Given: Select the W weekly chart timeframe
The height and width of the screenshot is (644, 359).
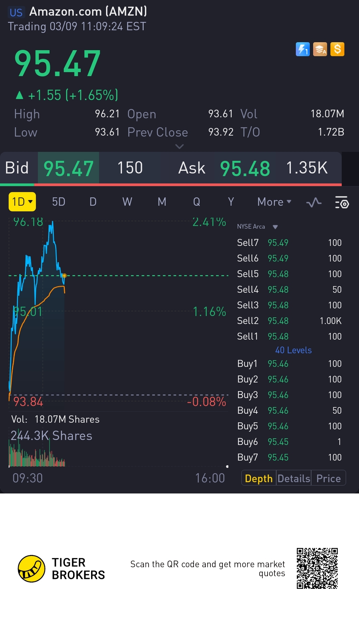Looking at the screenshot, I should (127, 202).
